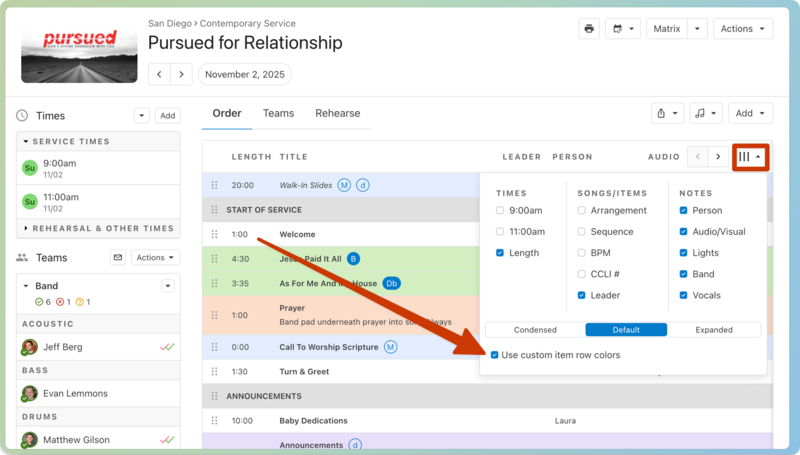Switch to the Rehearse tab
The height and width of the screenshot is (455, 800).
[337, 114]
